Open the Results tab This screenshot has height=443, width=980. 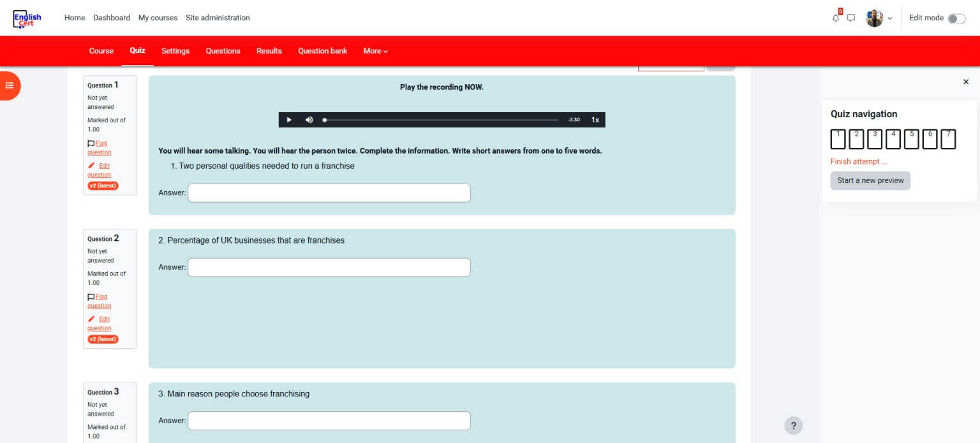(x=269, y=51)
